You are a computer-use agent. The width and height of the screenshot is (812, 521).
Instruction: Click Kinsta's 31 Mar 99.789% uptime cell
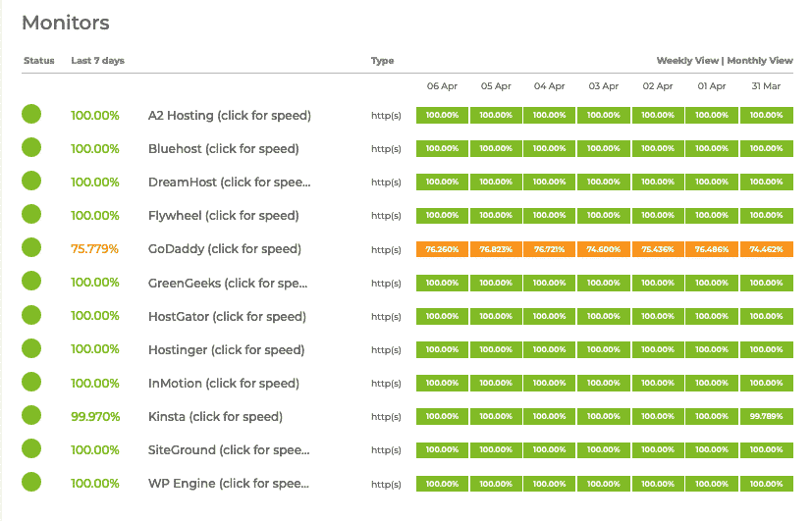766,417
